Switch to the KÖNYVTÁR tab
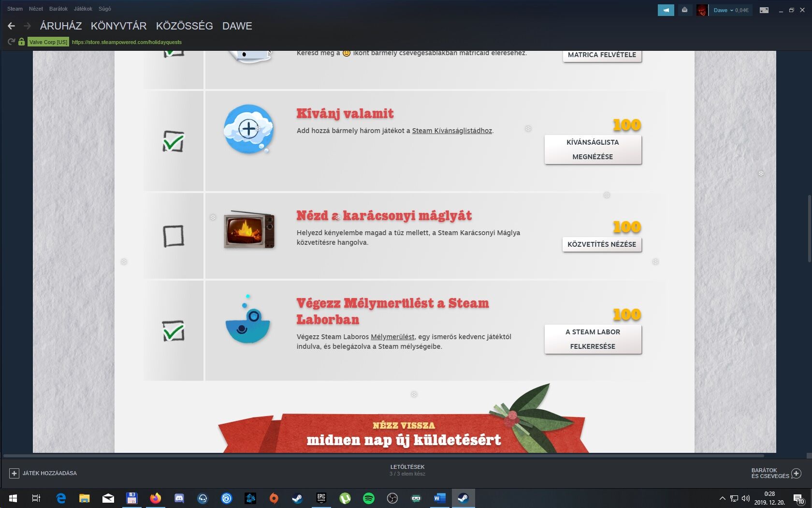The image size is (812, 508). (x=119, y=26)
